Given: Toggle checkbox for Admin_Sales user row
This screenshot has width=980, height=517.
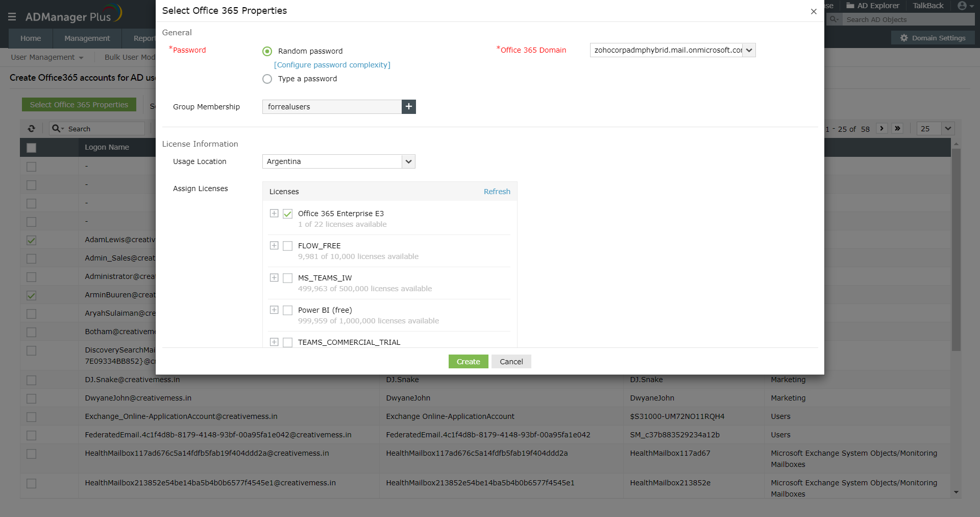Looking at the screenshot, I should tap(32, 258).
